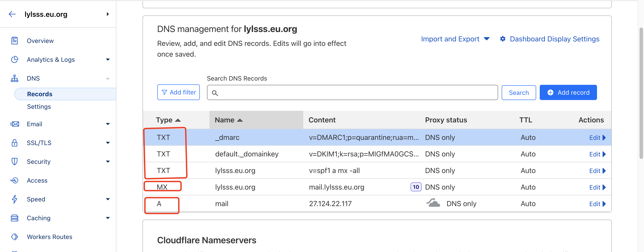Image resolution: width=644 pixels, height=252 pixels.
Task: Click the back arrow beside lylsss.eu.org
Action: [12, 14]
